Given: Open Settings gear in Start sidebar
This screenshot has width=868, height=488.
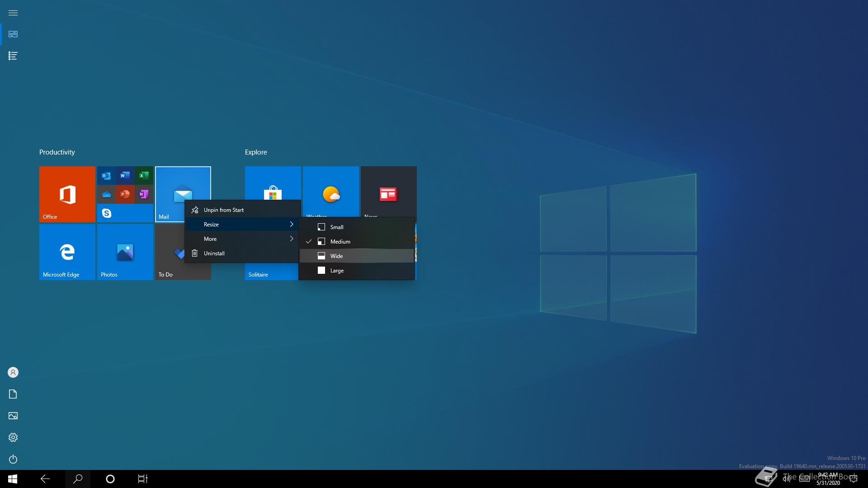Looking at the screenshot, I should click(13, 437).
